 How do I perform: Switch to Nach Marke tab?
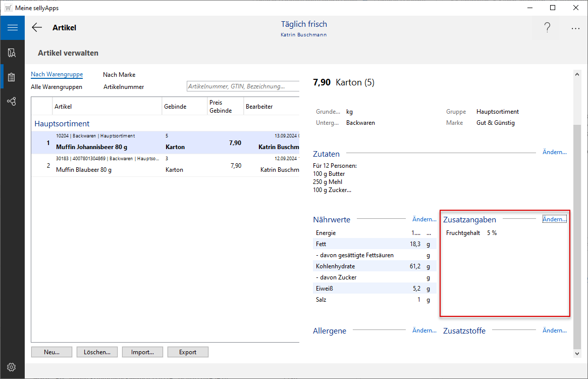coord(119,75)
